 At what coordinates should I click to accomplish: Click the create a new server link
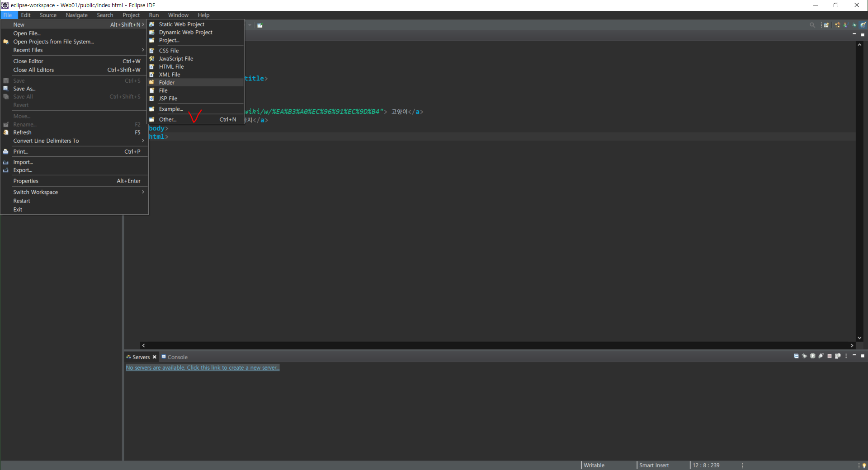(x=203, y=368)
